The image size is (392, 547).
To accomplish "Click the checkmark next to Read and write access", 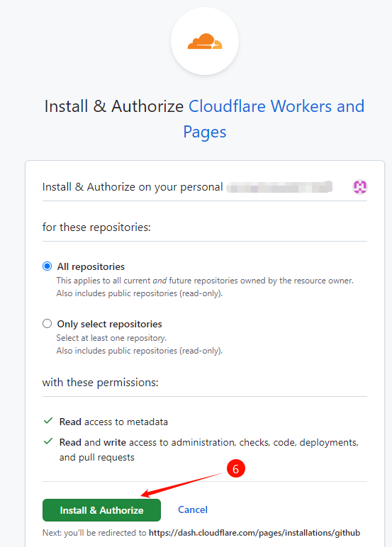I will 48,441.
